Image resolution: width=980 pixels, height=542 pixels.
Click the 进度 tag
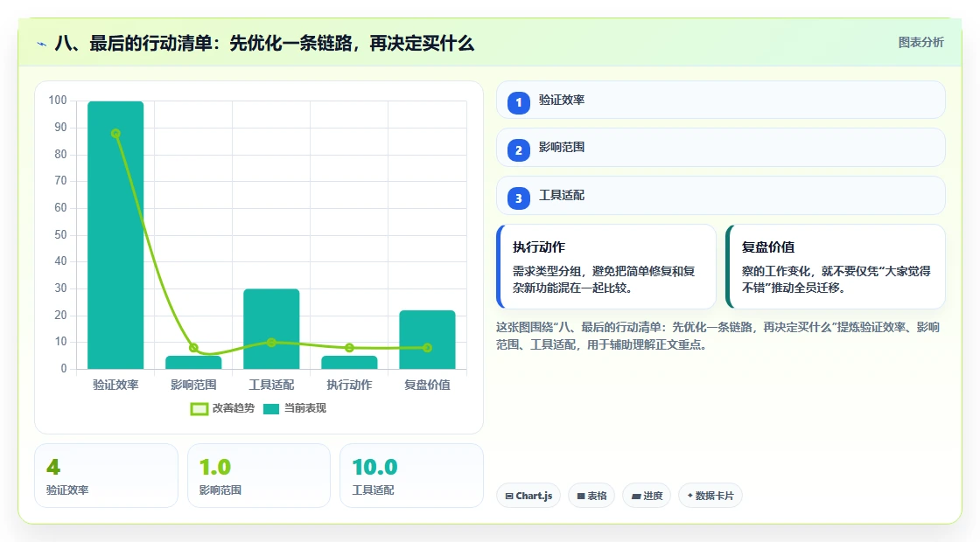(x=647, y=496)
